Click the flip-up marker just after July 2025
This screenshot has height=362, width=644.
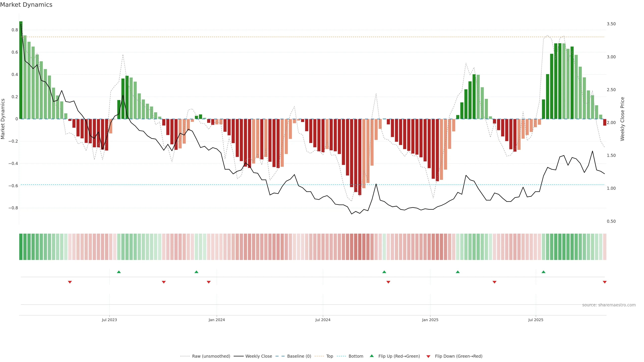543,272
